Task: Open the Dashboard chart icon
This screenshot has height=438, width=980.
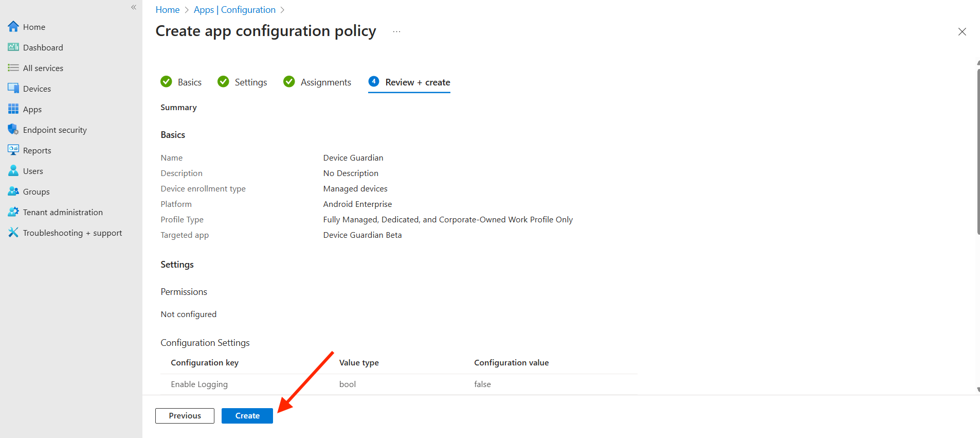Action: tap(13, 47)
